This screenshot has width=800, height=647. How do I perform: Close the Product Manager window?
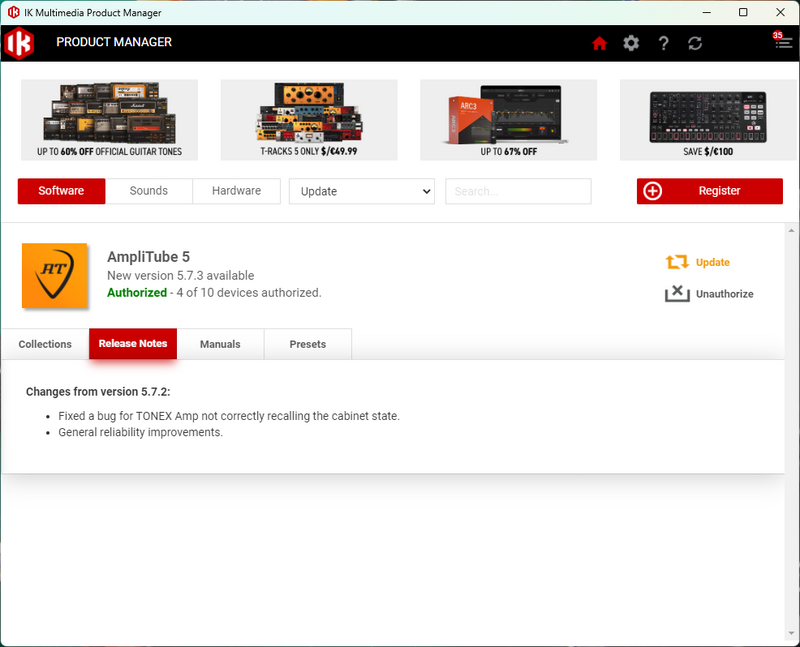781,12
